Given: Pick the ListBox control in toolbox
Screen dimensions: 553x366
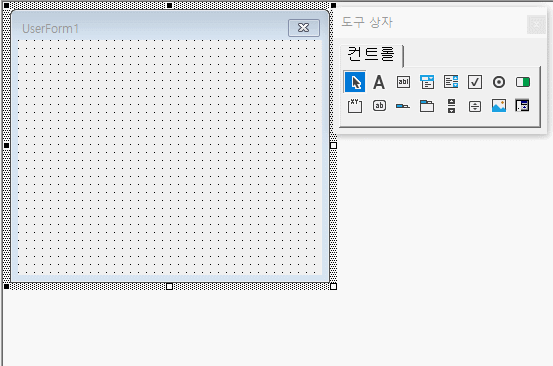Looking at the screenshot, I should tap(451, 82).
